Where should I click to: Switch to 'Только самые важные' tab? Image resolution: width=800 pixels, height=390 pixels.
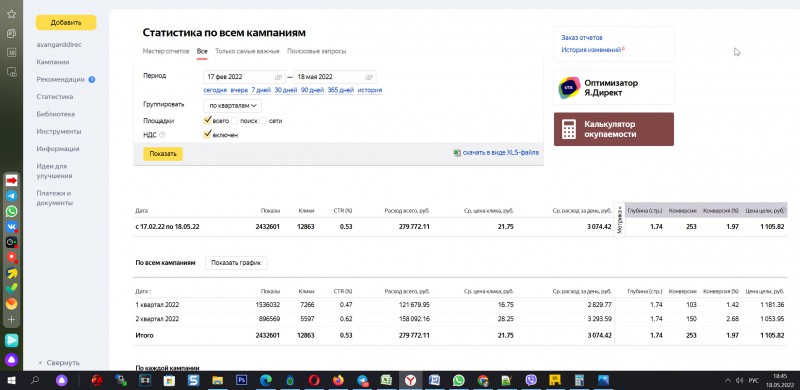point(247,51)
